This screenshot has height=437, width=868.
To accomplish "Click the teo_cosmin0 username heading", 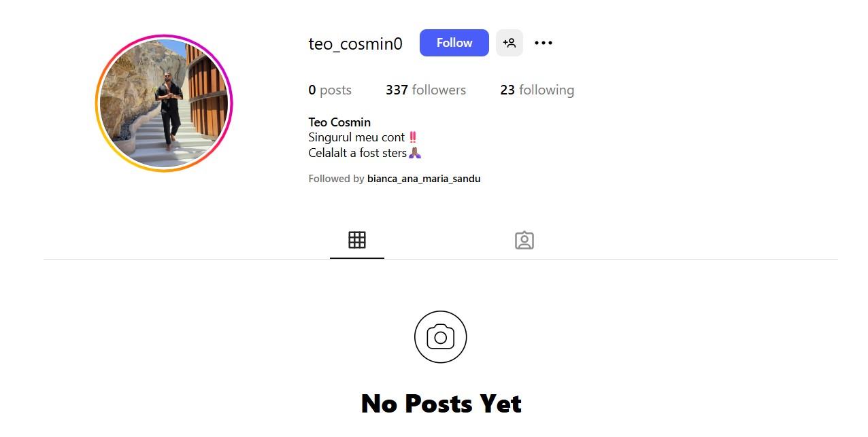I will point(355,43).
